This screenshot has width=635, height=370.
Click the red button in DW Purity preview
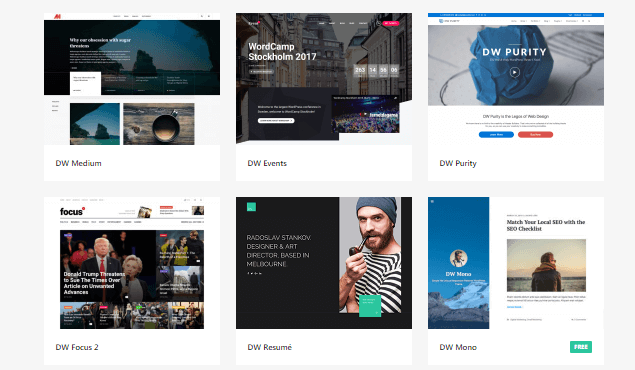(535, 134)
